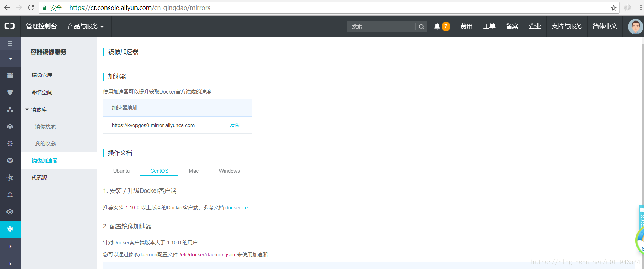Expand the bottom right-arrow section in left rail

[10, 264]
